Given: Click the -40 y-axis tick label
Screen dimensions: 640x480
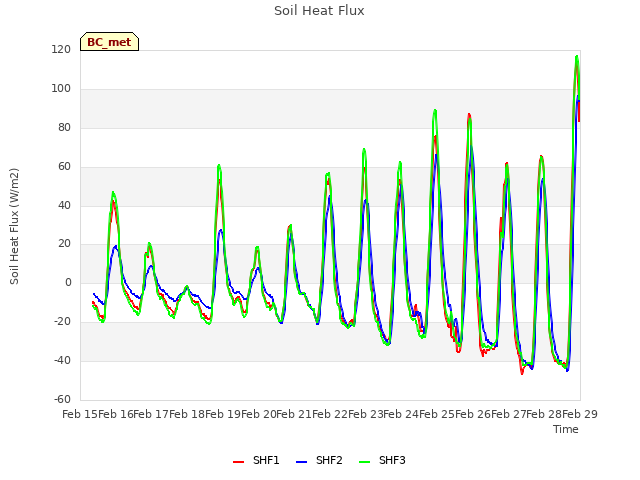Looking at the screenshot, I should pos(62,360).
